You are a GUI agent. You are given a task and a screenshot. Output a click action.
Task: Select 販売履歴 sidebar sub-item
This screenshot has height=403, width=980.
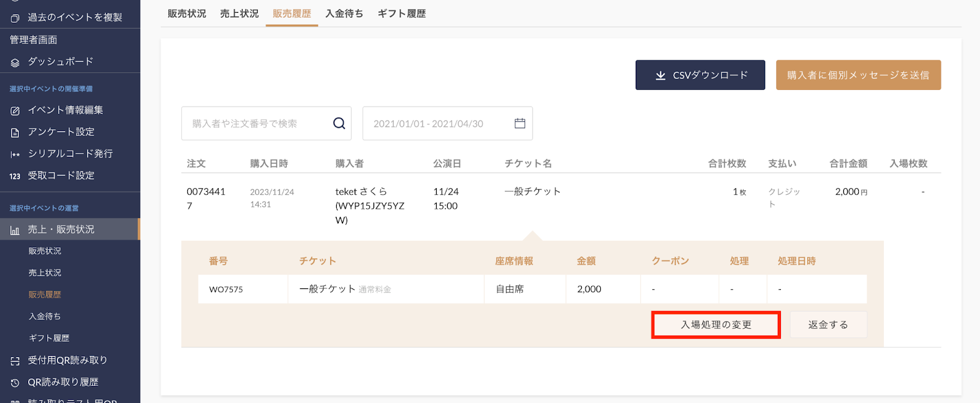45,295
